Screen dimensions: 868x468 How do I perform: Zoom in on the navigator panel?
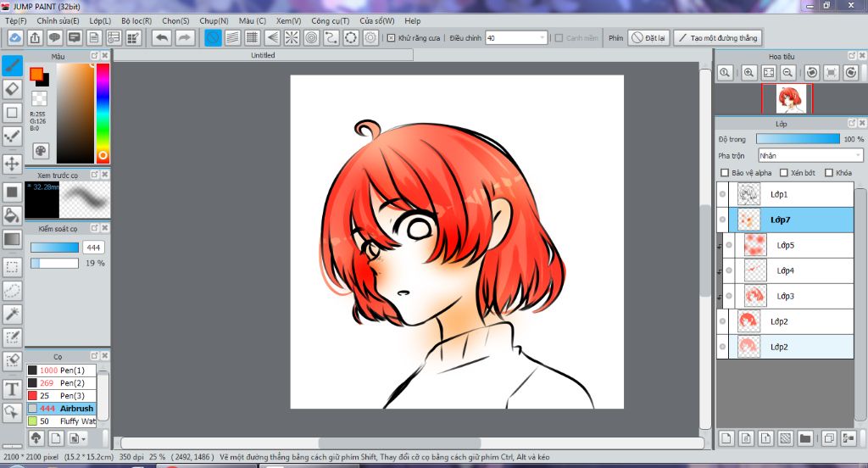(748, 73)
